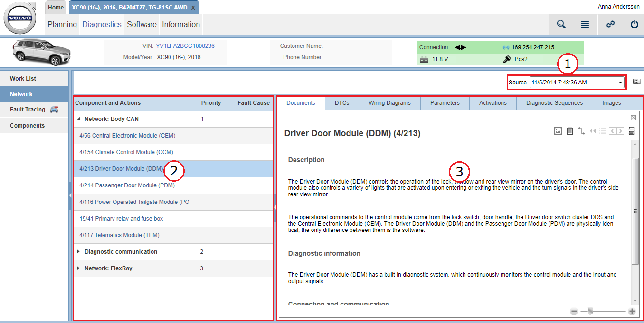644x323 pixels.
Task: Switch to the Activations tab
Action: coord(493,103)
